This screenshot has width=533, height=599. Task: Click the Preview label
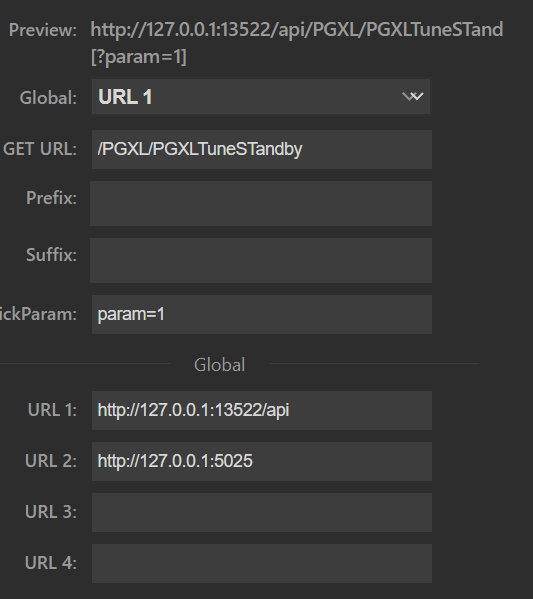click(43, 30)
